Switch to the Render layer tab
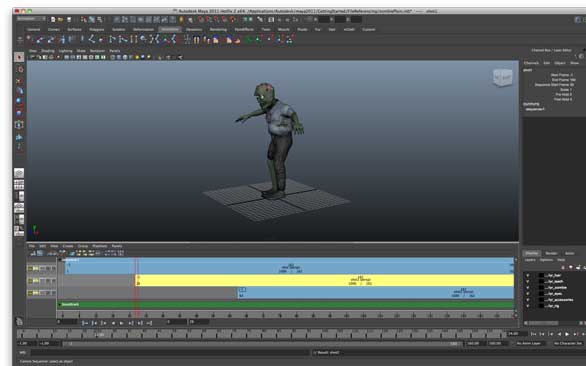 551,253
